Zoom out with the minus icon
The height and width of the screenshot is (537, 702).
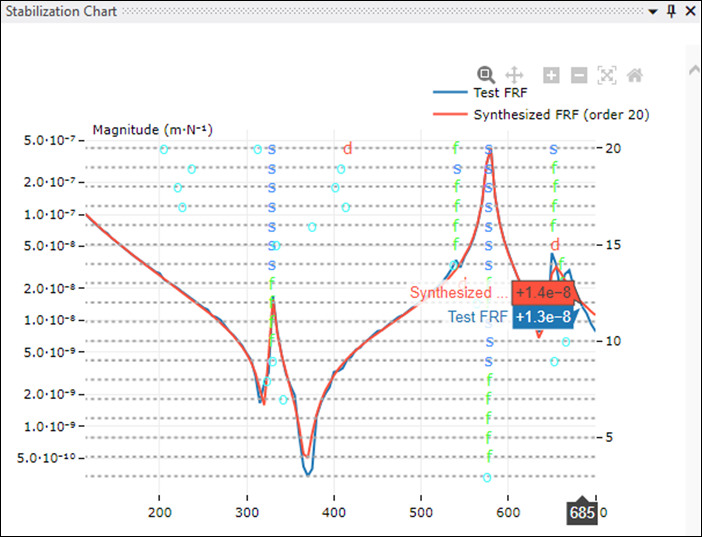(x=579, y=75)
